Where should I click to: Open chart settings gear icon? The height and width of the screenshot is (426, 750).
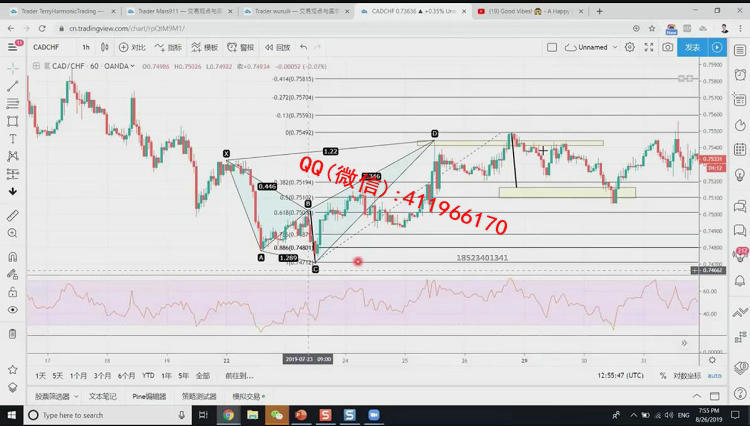click(x=630, y=47)
